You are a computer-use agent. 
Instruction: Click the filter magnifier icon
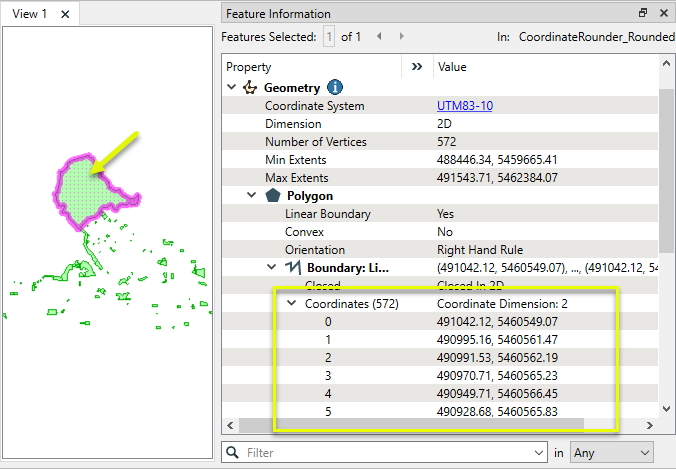click(x=233, y=453)
